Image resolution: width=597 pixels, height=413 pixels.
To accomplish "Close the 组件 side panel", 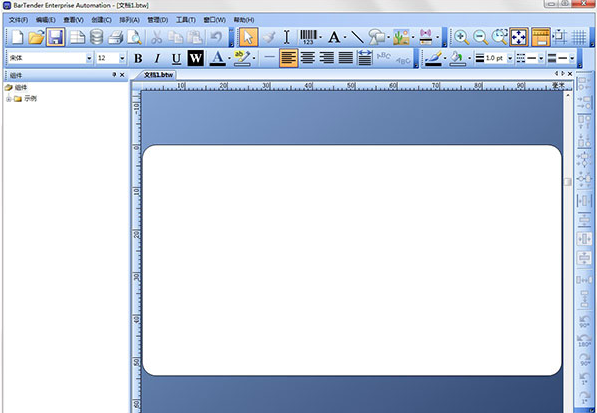I will pos(122,75).
